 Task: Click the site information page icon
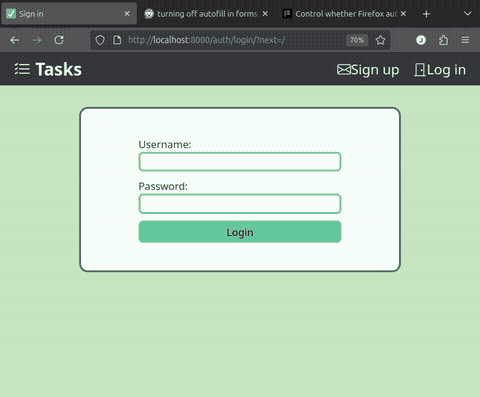(117, 40)
